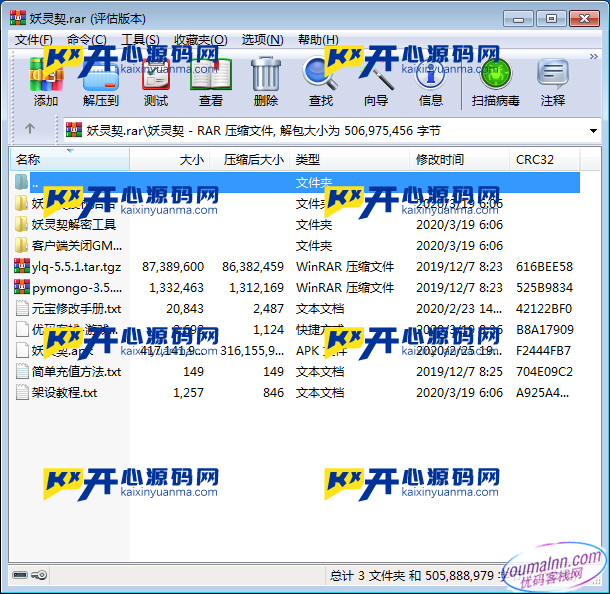Click the Test (测试) toolbar icon
Viewport: 610px width, 594px height.
156,80
